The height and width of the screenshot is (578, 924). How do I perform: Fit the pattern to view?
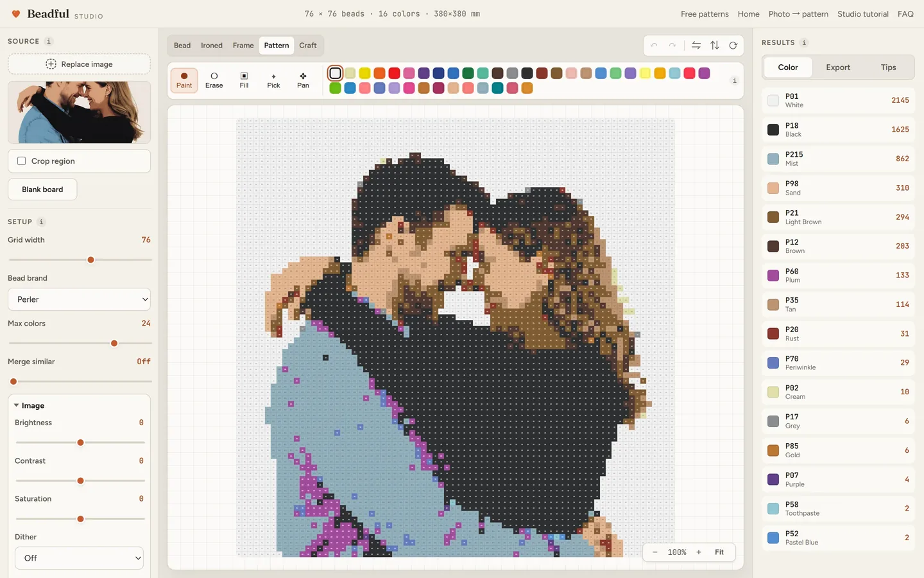coord(719,552)
